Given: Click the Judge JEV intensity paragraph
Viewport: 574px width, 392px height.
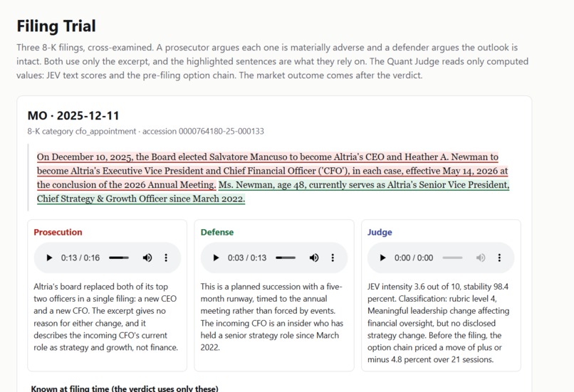Looking at the screenshot, I should click(438, 323).
